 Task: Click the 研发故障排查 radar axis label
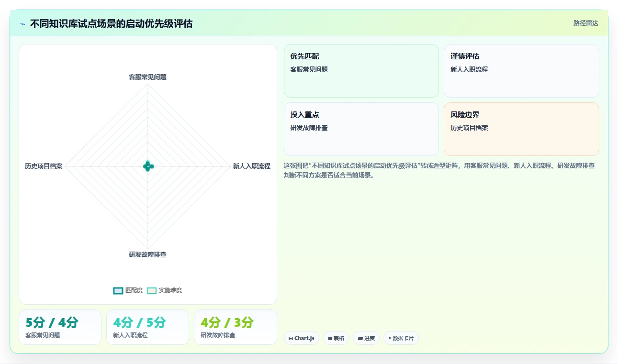point(147,255)
